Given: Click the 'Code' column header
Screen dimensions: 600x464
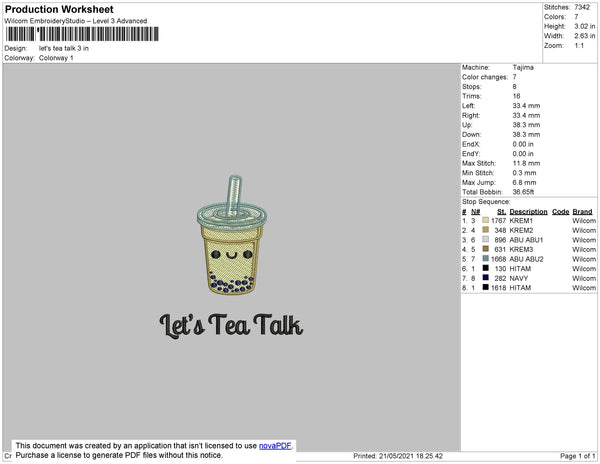Looking at the screenshot, I should [561, 212].
